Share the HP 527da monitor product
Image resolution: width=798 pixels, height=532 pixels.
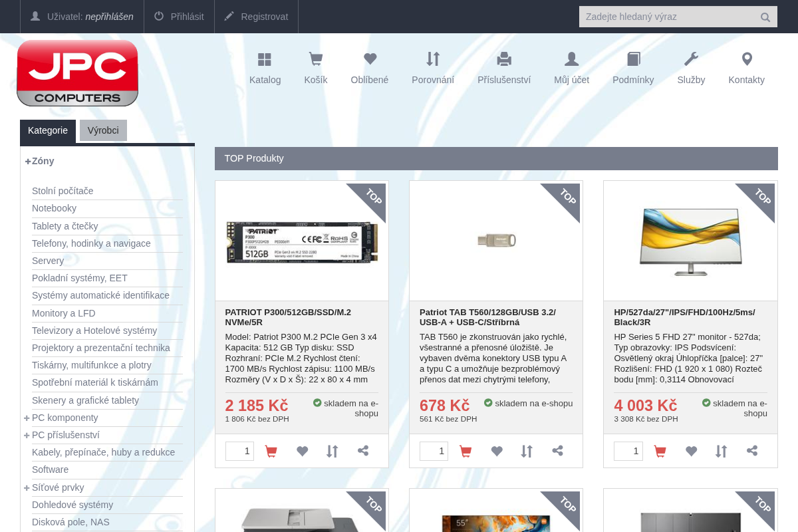pos(752,451)
